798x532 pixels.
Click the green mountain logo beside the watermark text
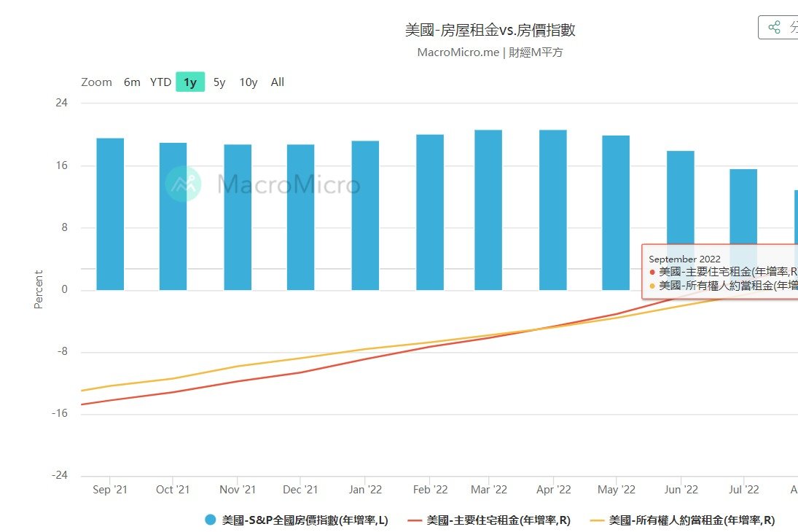tap(184, 184)
